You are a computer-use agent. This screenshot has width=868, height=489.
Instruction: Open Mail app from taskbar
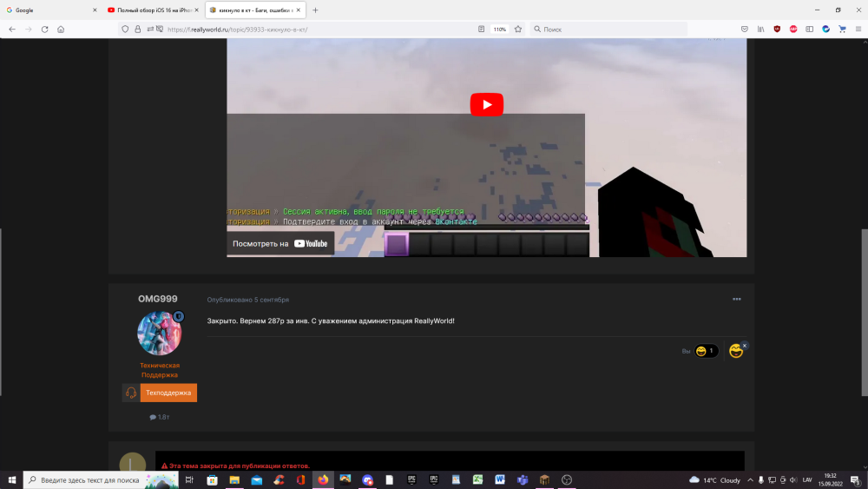coord(256,479)
